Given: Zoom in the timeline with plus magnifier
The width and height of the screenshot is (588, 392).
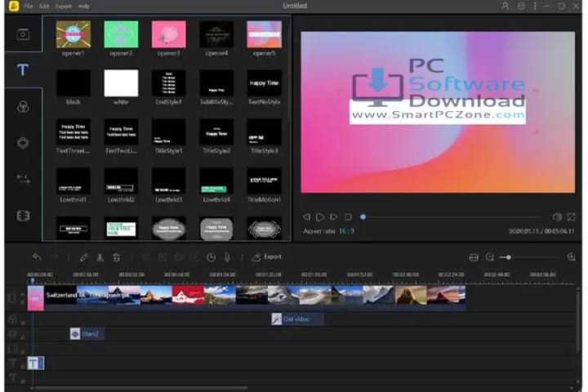Looking at the screenshot, I should point(572,257).
